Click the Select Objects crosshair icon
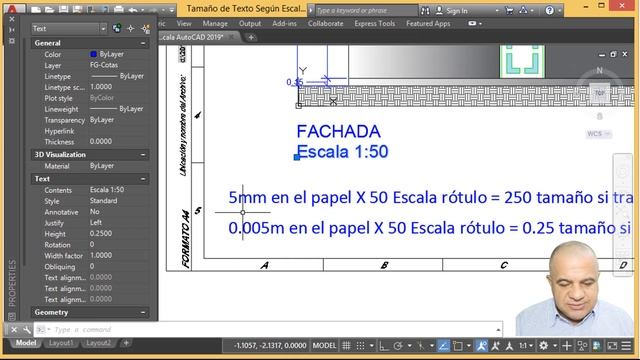640x360 pixels. 131,29
